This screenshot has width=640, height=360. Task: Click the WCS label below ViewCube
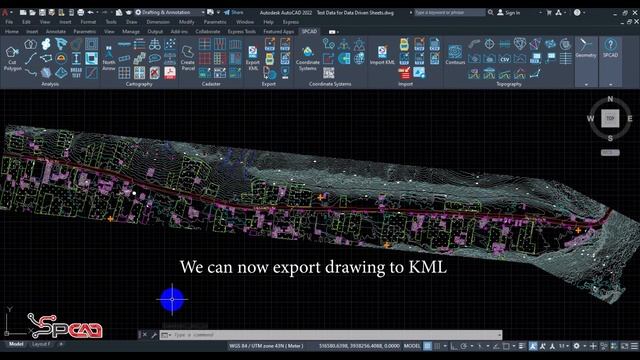point(610,153)
